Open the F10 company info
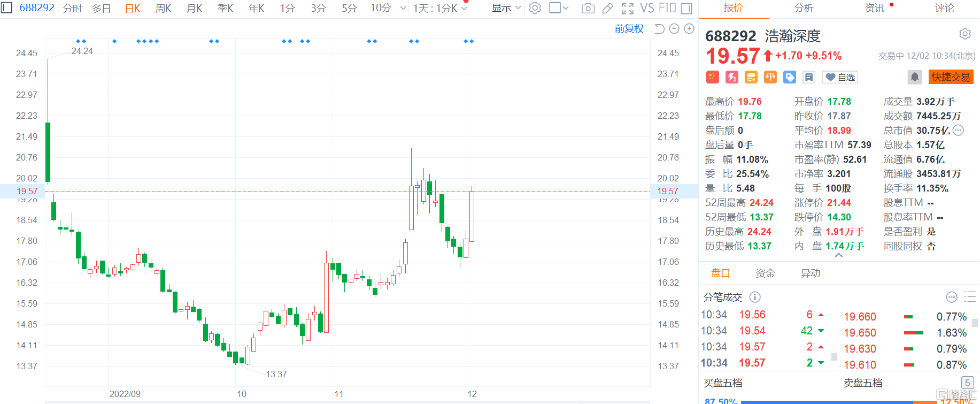Viewport: 980px width, 404px height. pyautogui.click(x=667, y=8)
